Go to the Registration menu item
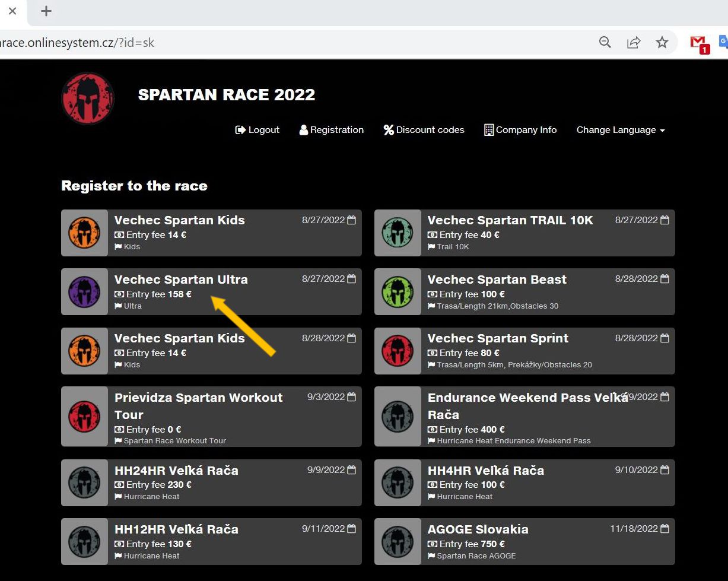The height and width of the screenshot is (581, 728). [331, 130]
